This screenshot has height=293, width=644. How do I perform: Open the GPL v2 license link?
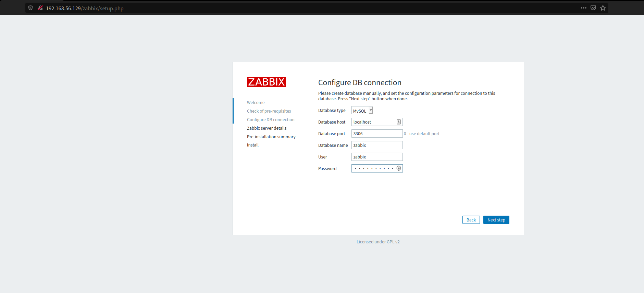click(393, 242)
